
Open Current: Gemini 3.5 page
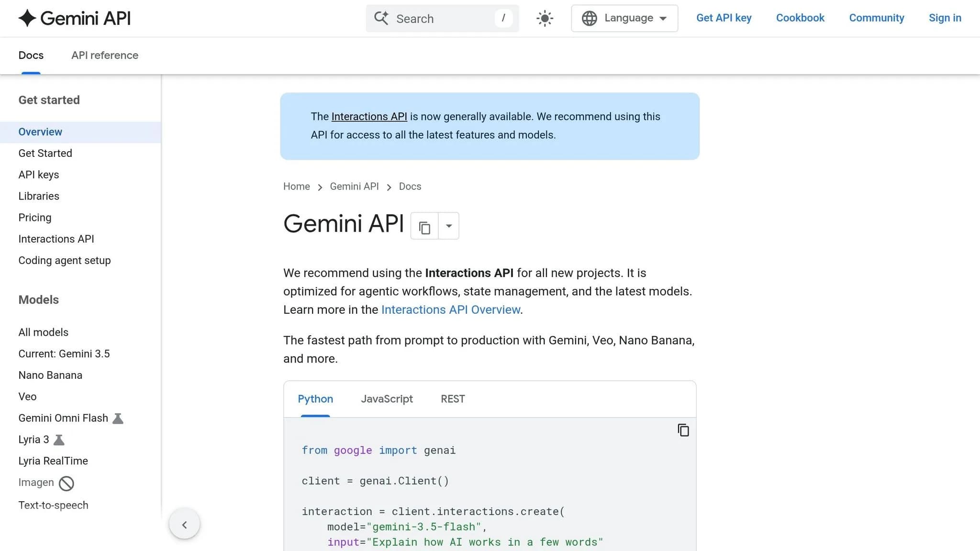click(x=64, y=354)
